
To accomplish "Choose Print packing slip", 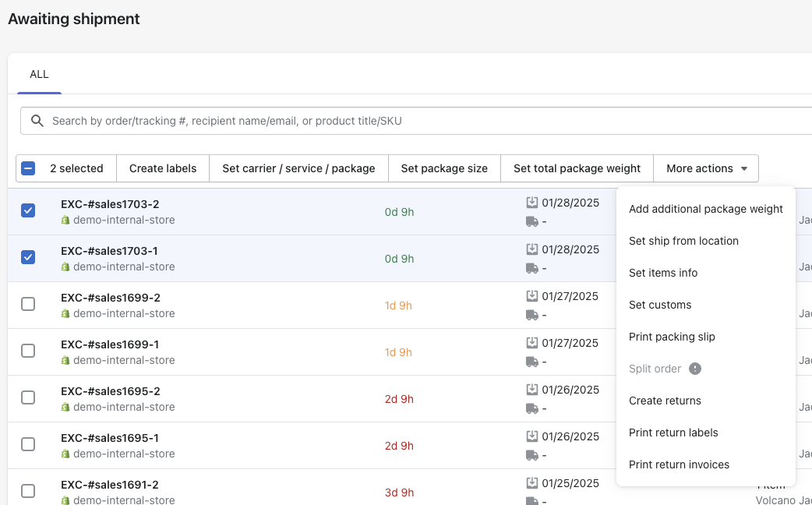I will click(706, 337).
